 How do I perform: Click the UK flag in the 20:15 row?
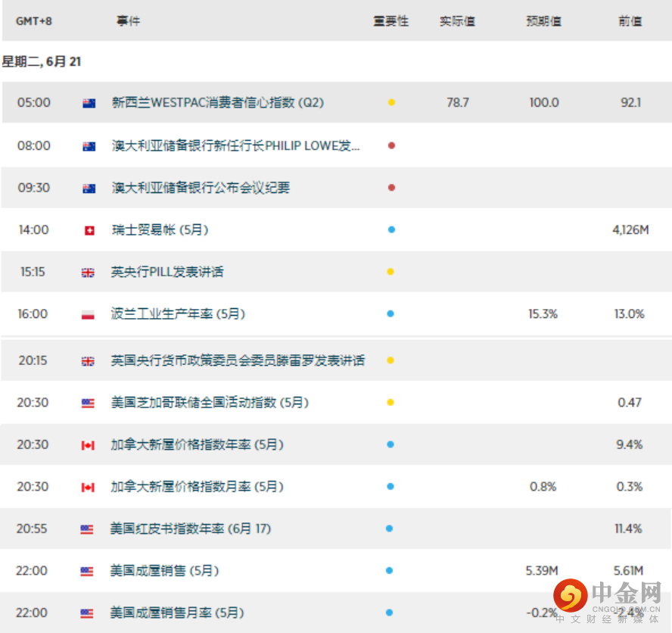coord(88,361)
